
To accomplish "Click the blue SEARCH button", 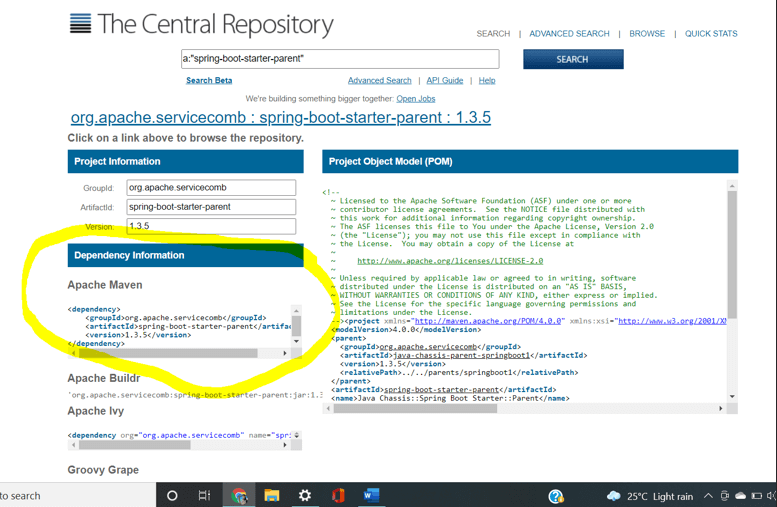I will 573,59.
